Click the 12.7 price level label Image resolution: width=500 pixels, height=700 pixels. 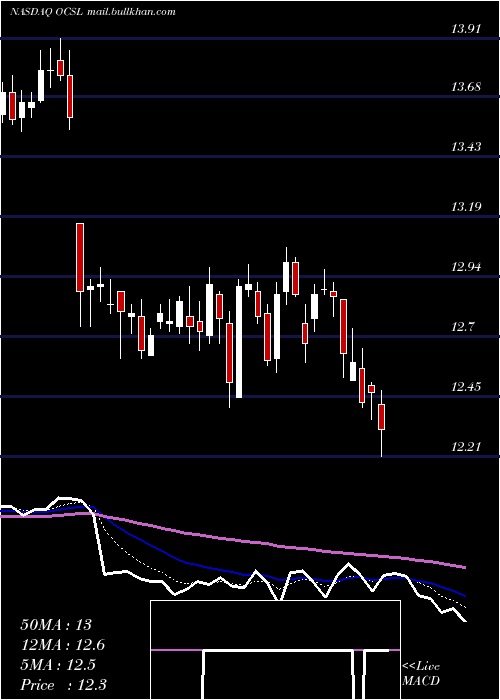[x=462, y=327]
